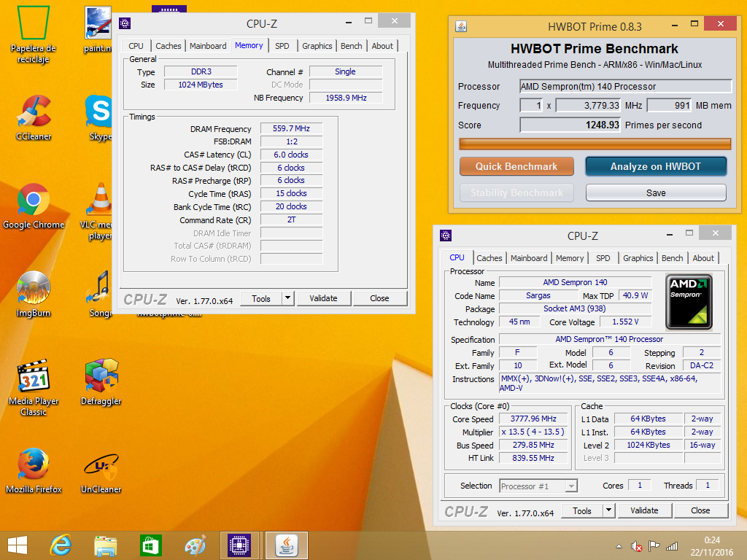Open the SPD tab in the CPU-Z Memory window
The image size is (747, 560).
[282, 46]
